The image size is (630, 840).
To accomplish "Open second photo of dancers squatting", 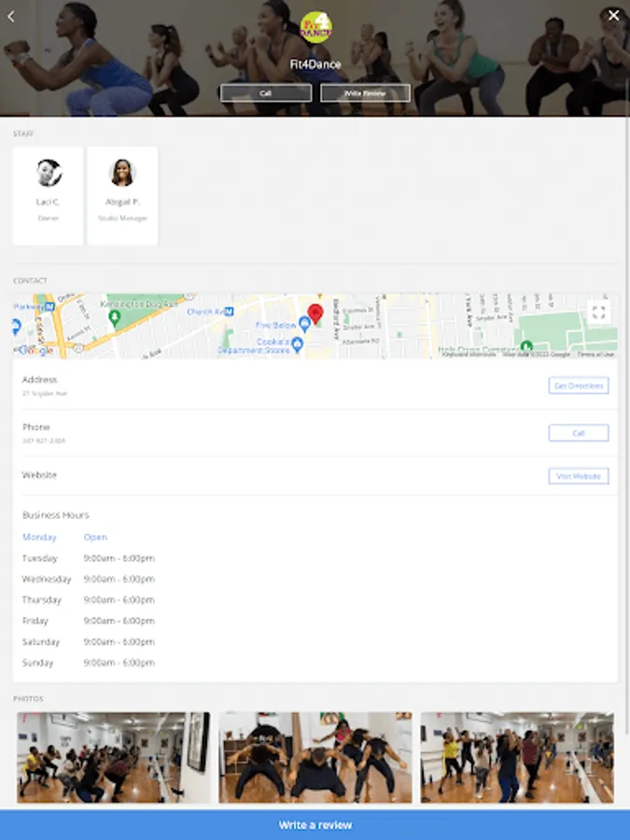I will pyautogui.click(x=315, y=758).
